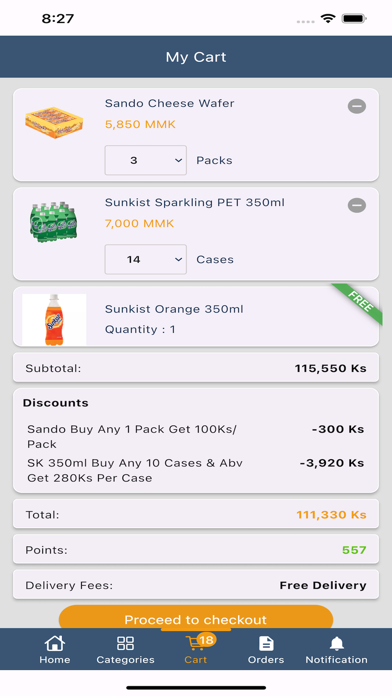Open the Sunkist Sparkling cases quantity dropdown
392x696 pixels.
pyautogui.click(x=146, y=259)
